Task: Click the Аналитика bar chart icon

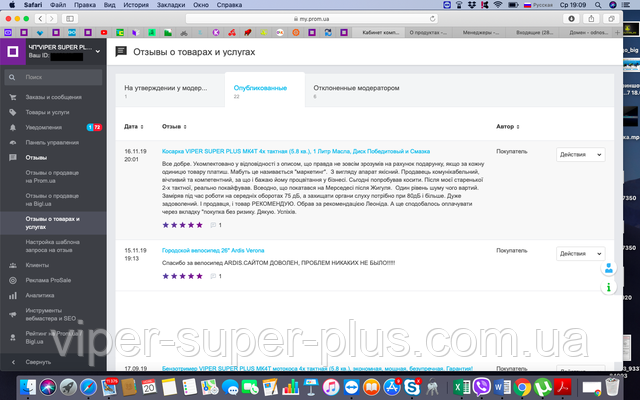Action: (x=13, y=296)
